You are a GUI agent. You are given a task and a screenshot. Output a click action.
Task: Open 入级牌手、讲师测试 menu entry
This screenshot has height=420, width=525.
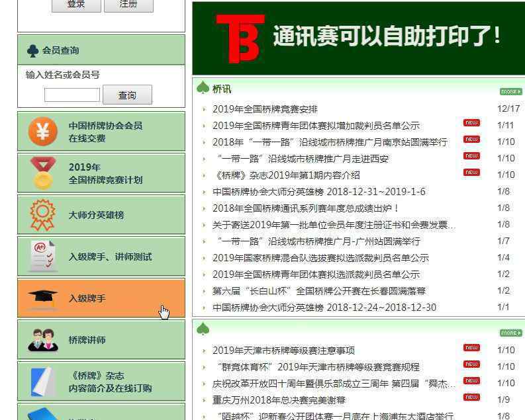coord(101,256)
